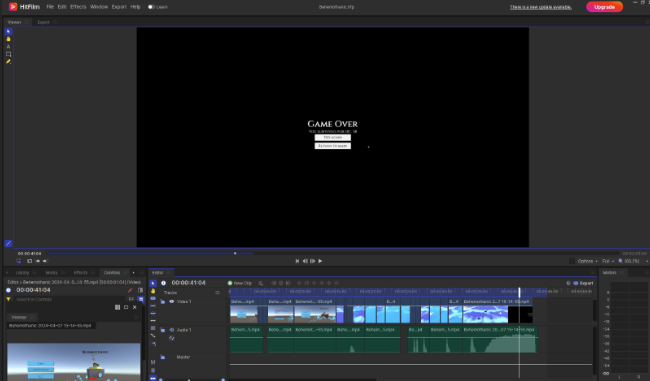Open the File menu
Viewport: 650px width, 381px height.
(x=50, y=7)
